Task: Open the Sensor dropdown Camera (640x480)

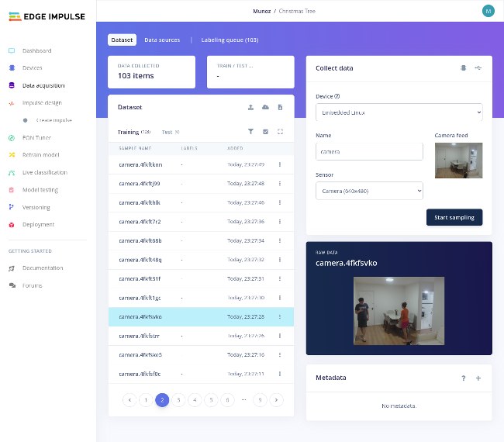Action: pos(369,190)
